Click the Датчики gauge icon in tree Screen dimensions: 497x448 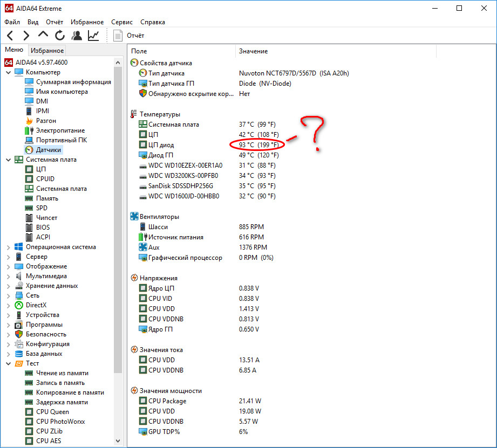click(29, 150)
